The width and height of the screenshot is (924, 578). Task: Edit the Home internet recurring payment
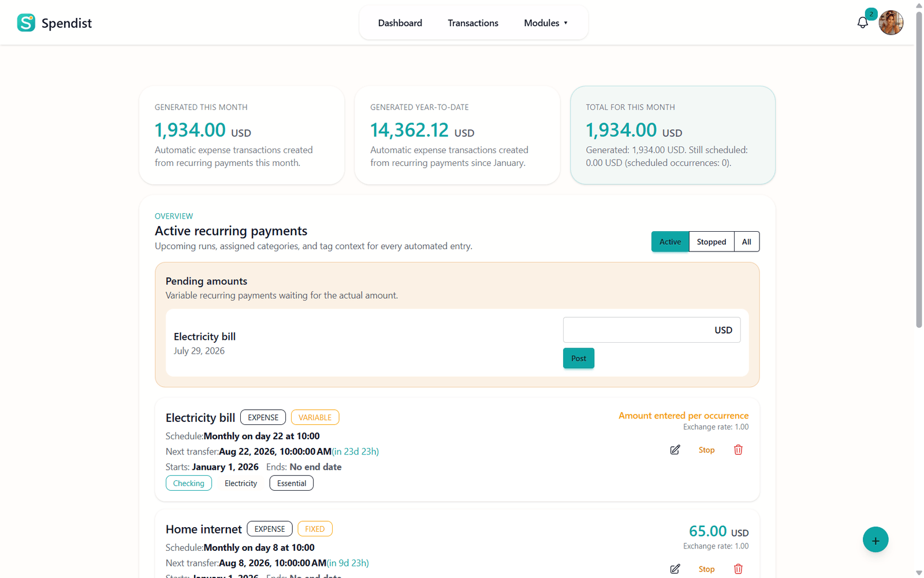coord(675,569)
